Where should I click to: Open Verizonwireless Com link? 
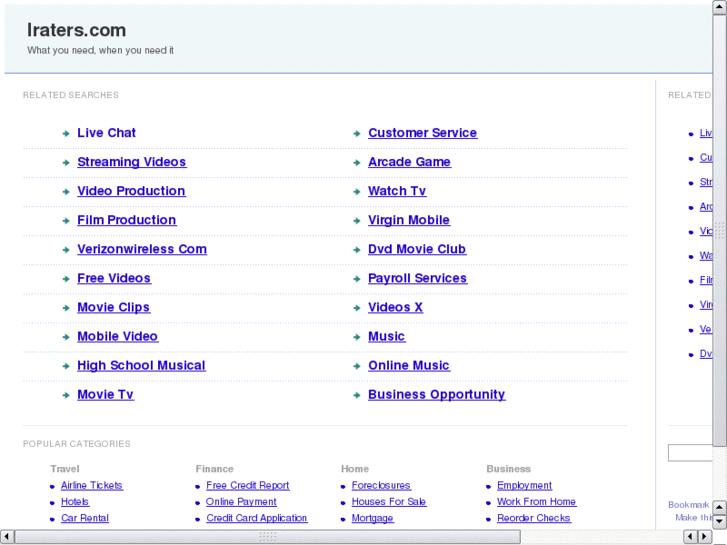coord(142,250)
